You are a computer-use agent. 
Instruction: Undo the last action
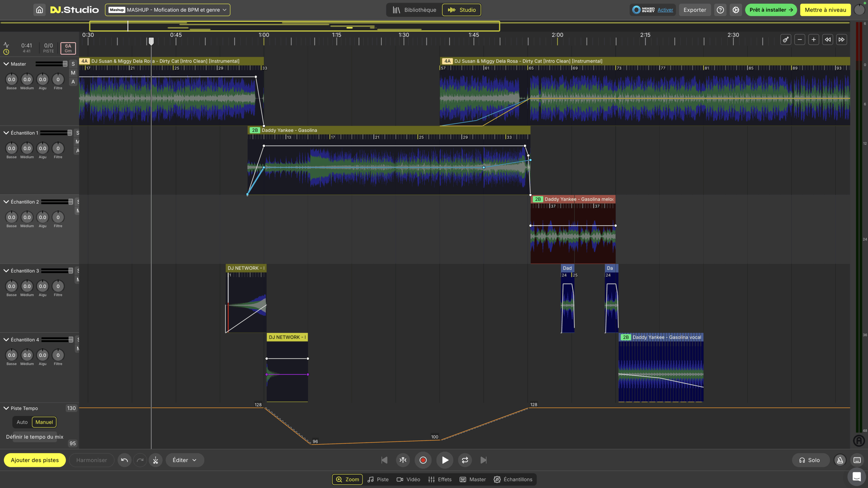(124, 460)
